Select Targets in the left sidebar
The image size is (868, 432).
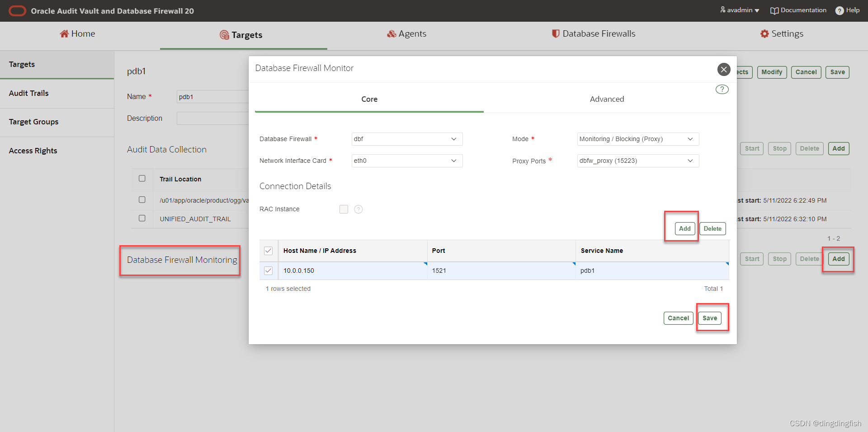pyautogui.click(x=57, y=64)
